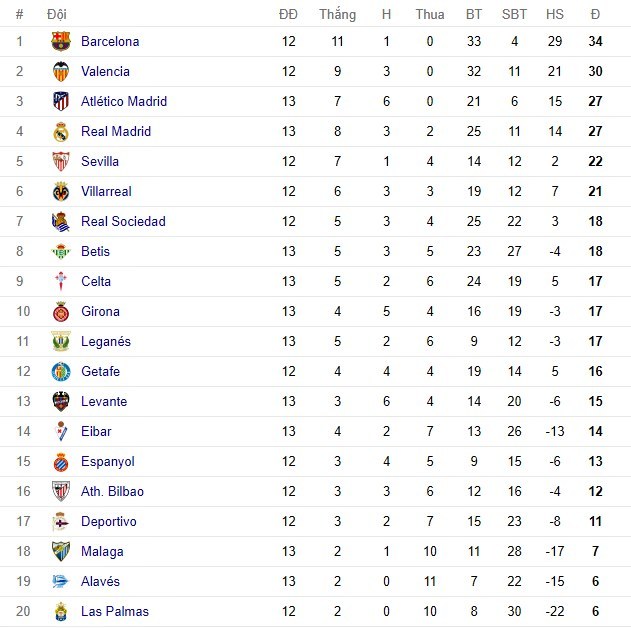The height and width of the screenshot is (628, 631).
Task: Click the Sevilla club crest icon
Action: click(x=61, y=162)
